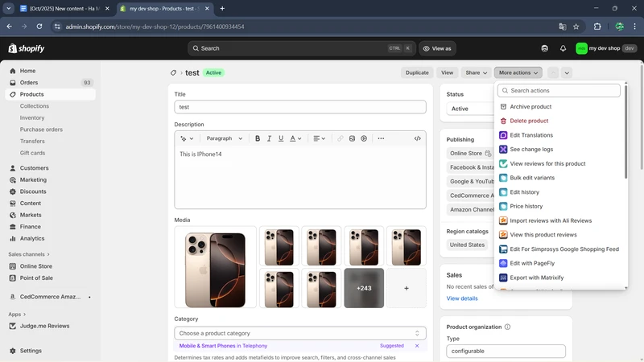The height and width of the screenshot is (362, 644).
Task: Open the Share dropdown
Action: point(476,72)
